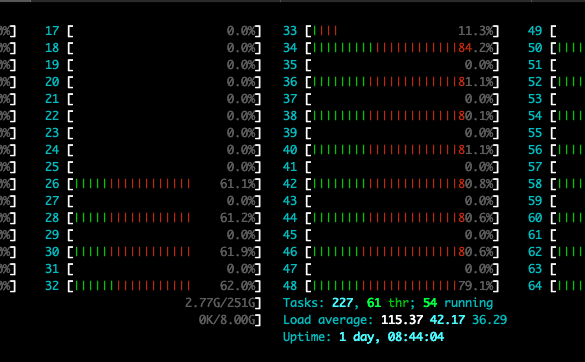Image resolution: width=585 pixels, height=362 pixels.
Task: Click the Uptime value 1 day, 08:44:04
Action: [391, 337]
